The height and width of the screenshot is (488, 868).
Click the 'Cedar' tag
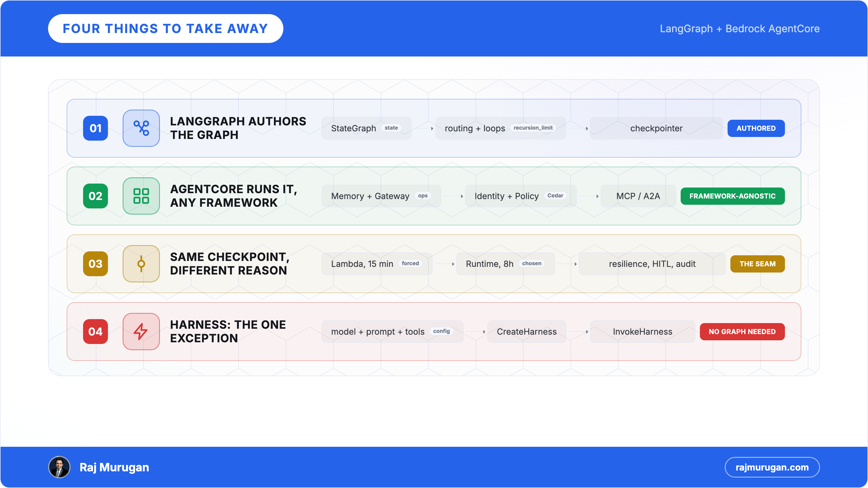[555, 195]
